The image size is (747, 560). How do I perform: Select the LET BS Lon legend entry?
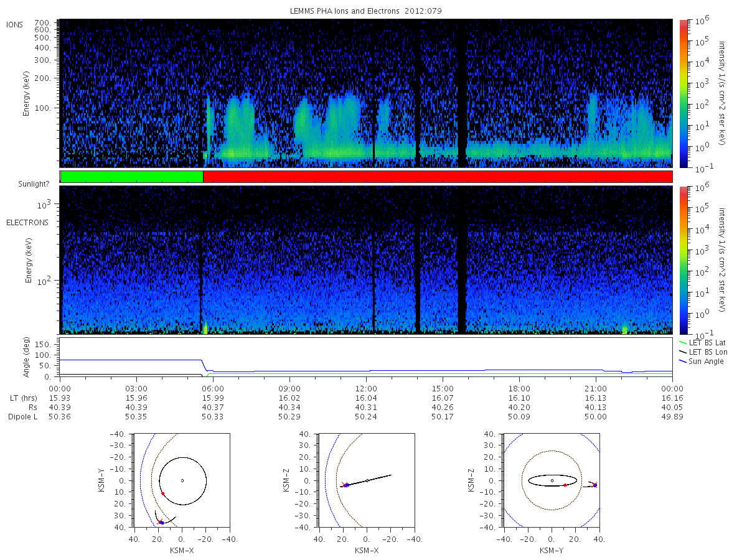pyautogui.click(x=703, y=352)
